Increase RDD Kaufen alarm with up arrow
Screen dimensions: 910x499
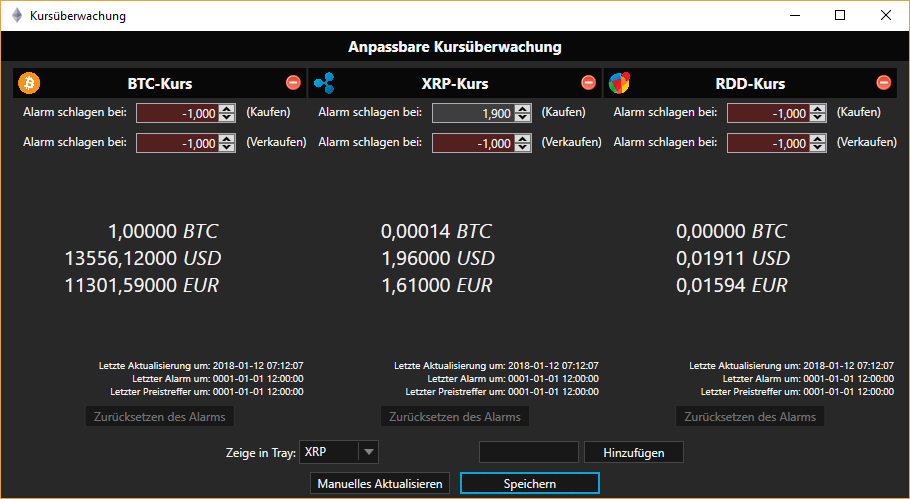[x=818, y=109]
